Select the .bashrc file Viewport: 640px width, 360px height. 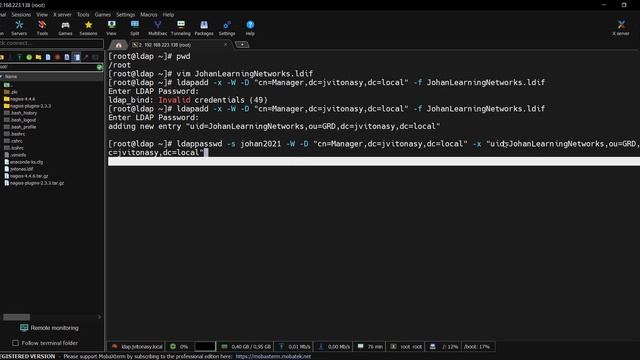[15, 134]
